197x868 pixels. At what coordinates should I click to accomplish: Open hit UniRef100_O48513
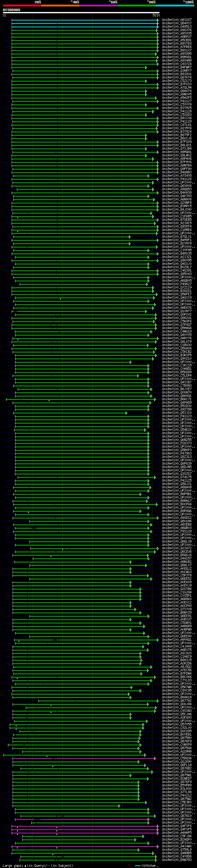177,26
